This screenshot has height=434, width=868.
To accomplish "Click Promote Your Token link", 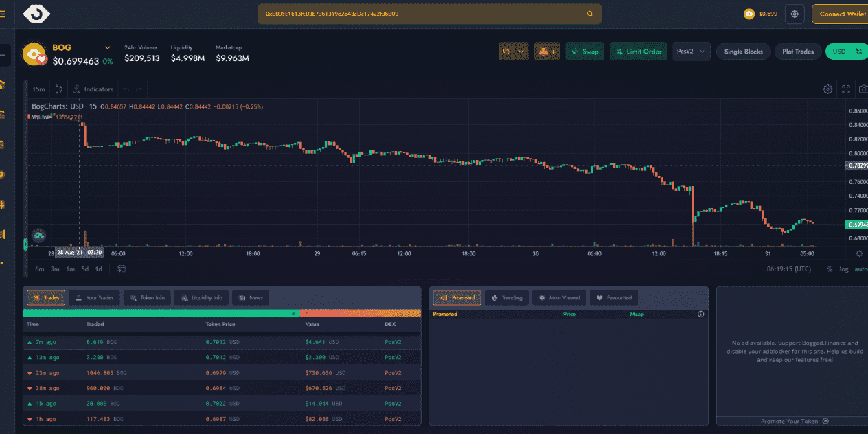I will click(x=790, y=422).
